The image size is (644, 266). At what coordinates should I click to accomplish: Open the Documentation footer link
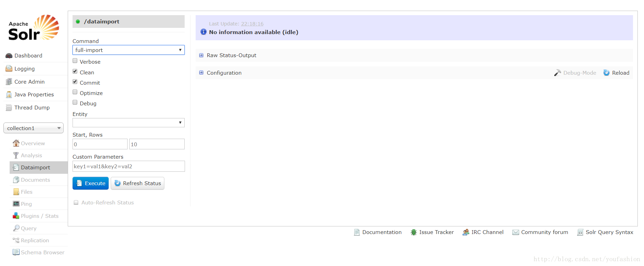[382, 232]
